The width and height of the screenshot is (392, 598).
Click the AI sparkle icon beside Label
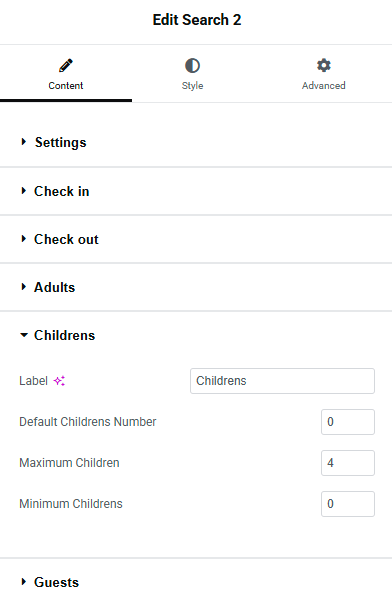tap(59, 381)
